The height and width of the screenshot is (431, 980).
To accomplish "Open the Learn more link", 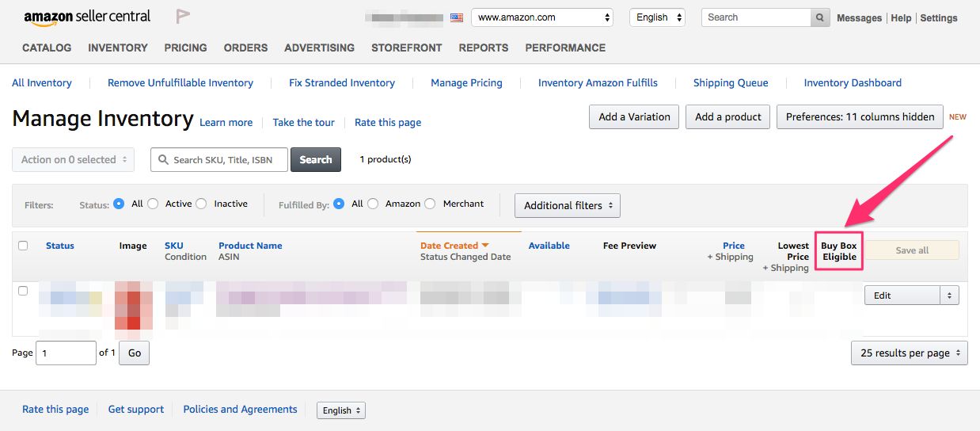I will (226, 123).
